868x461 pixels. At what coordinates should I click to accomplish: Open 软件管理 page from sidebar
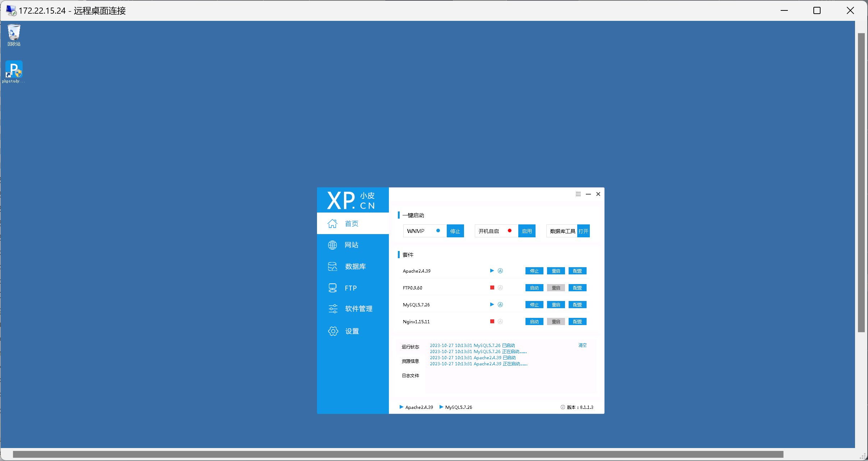[358, 309]
